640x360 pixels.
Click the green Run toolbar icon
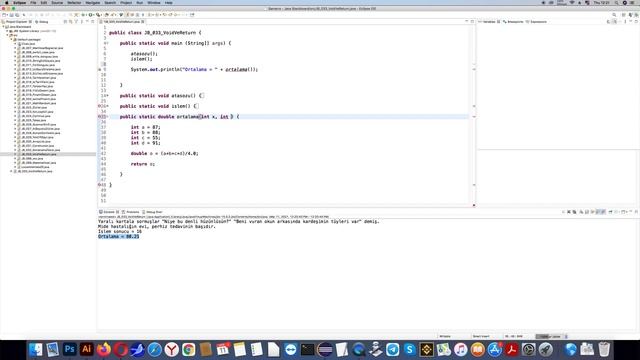[x=91, y=15]
